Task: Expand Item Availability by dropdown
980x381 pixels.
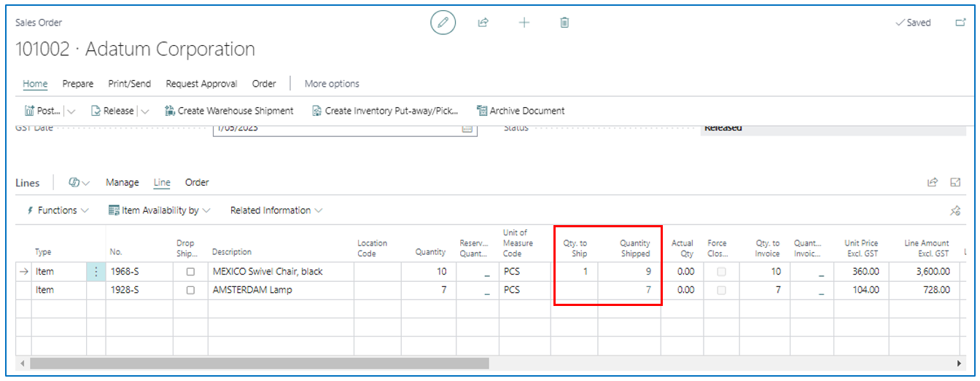Action: pyautogui.click(x=159, y=211)
